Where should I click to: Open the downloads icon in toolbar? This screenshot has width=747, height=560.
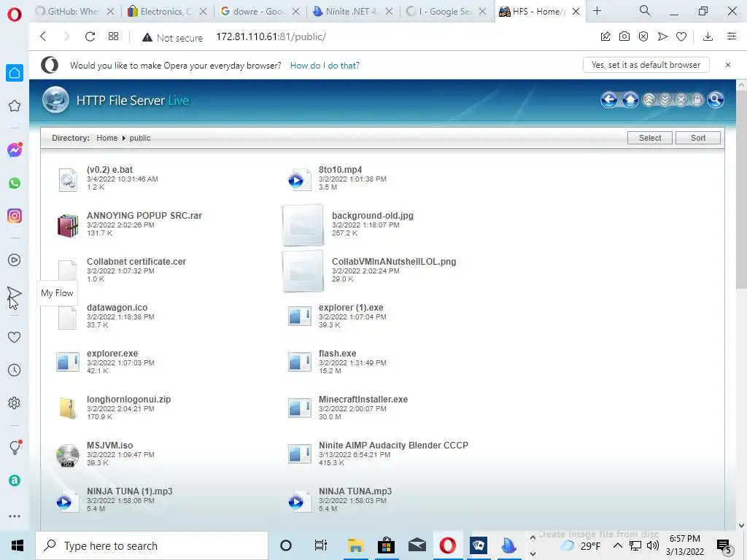pyautogui.click(x=708, y=36)
